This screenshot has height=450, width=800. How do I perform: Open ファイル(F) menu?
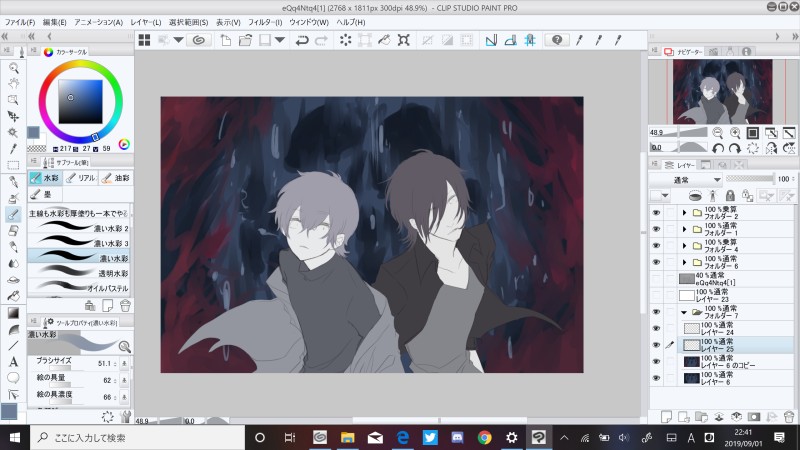tap(20, 22)
